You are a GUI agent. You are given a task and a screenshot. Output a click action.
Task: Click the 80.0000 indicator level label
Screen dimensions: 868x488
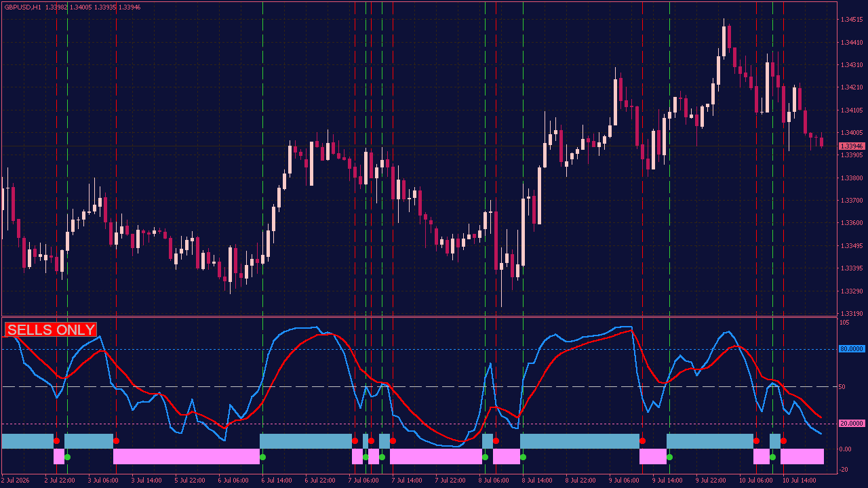(x=852, y=349)
